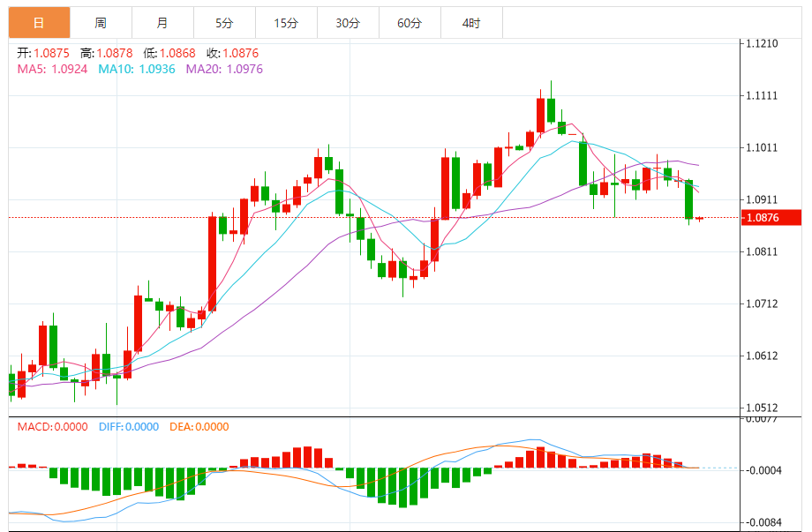Click the -0.0084 MACD axis label
The width and height of the screenshot is (812, 532).
tap(763, 522)
